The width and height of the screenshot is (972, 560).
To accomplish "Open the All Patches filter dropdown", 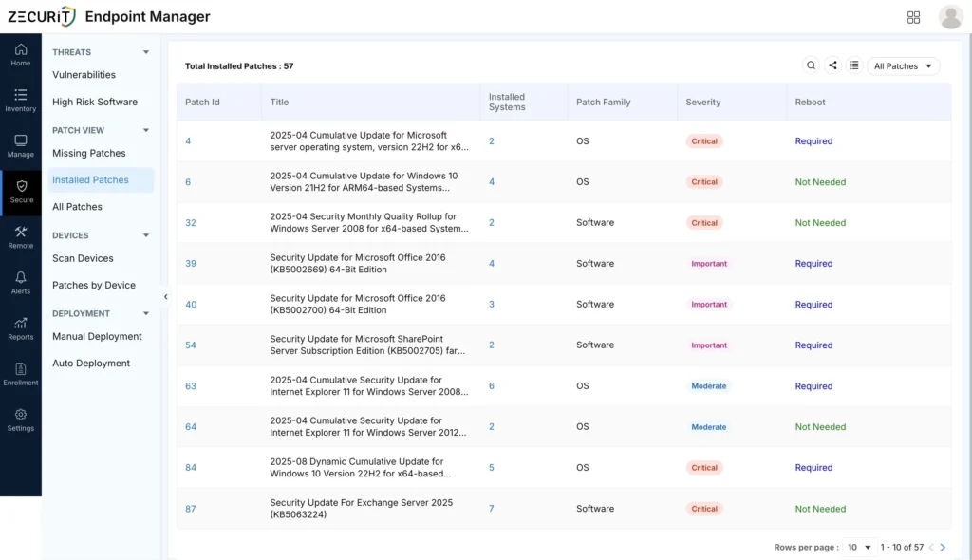I will coord(903,66).
